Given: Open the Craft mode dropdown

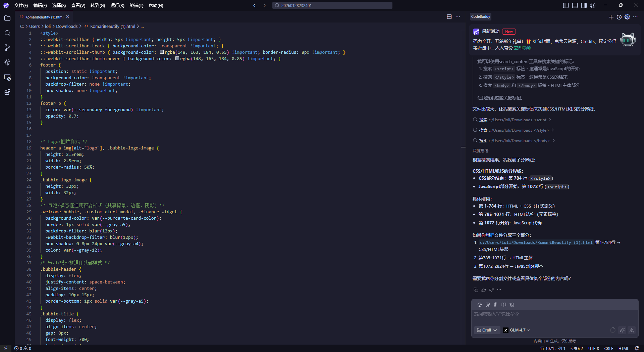Looking at the screenshot, I should (487, 330).
